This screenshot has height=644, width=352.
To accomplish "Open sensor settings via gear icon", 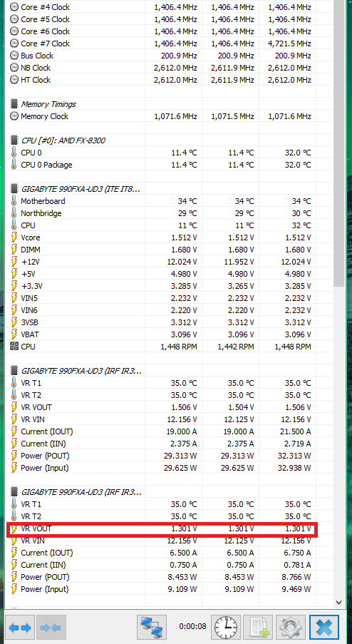I will pyautogui.click(x=291, y=628).
